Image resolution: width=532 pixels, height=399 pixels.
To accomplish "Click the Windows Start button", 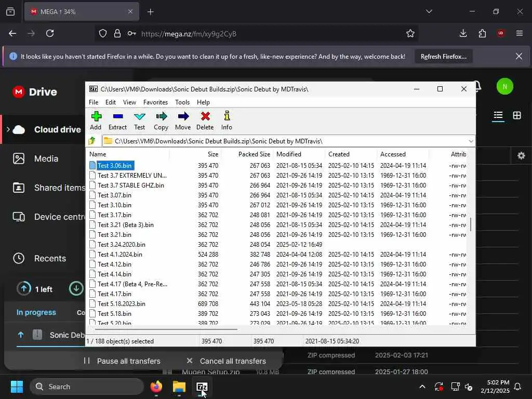I will 17,387.
